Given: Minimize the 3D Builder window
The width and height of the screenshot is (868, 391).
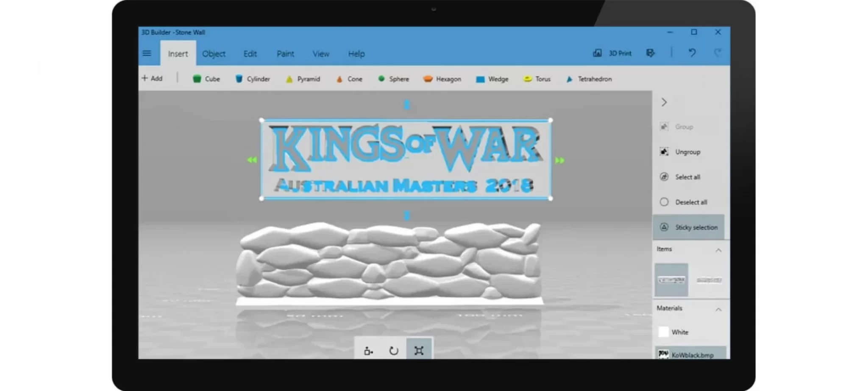Looking at the screenshot, I should coord(670,32).
